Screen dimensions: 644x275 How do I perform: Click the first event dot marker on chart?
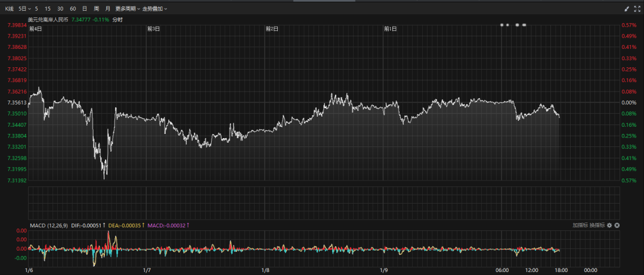tap(502, 25)
